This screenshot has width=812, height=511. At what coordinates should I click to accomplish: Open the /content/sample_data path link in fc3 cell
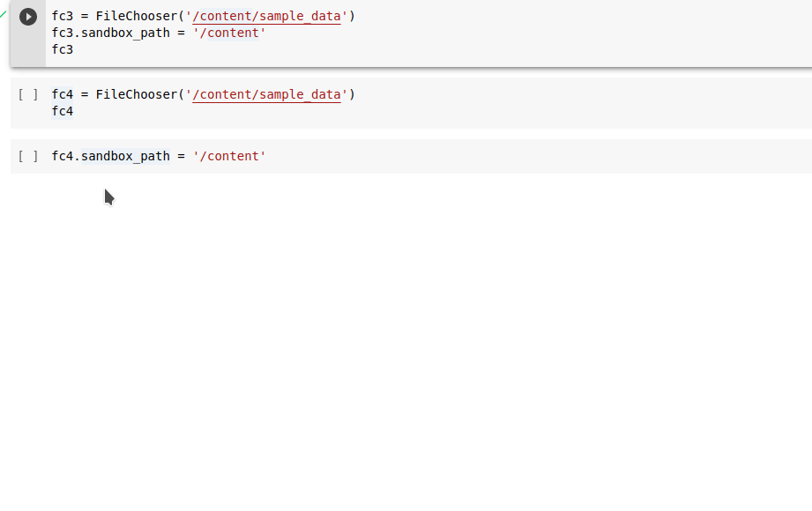click(x=267, y=16)
